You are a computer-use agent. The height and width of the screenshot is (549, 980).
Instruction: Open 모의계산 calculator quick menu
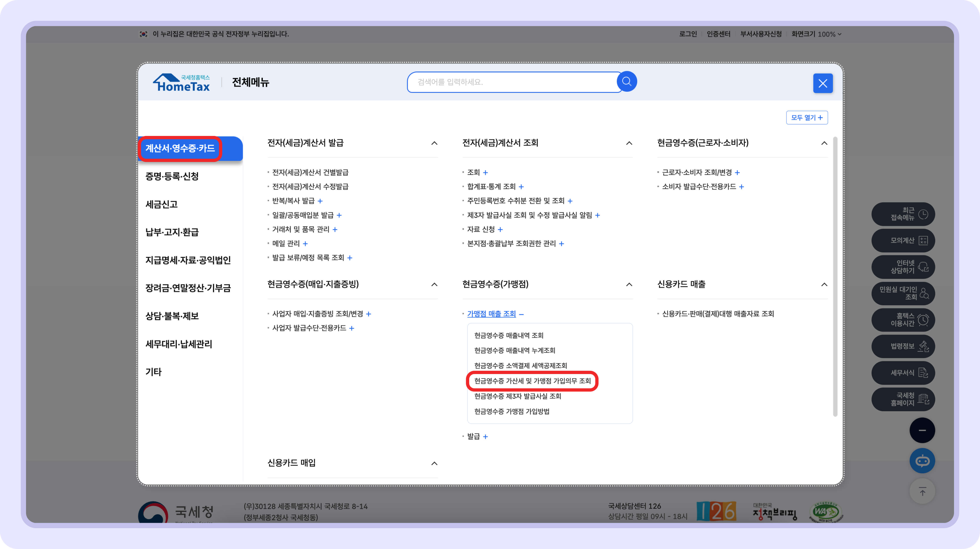(x=903, y=240)
